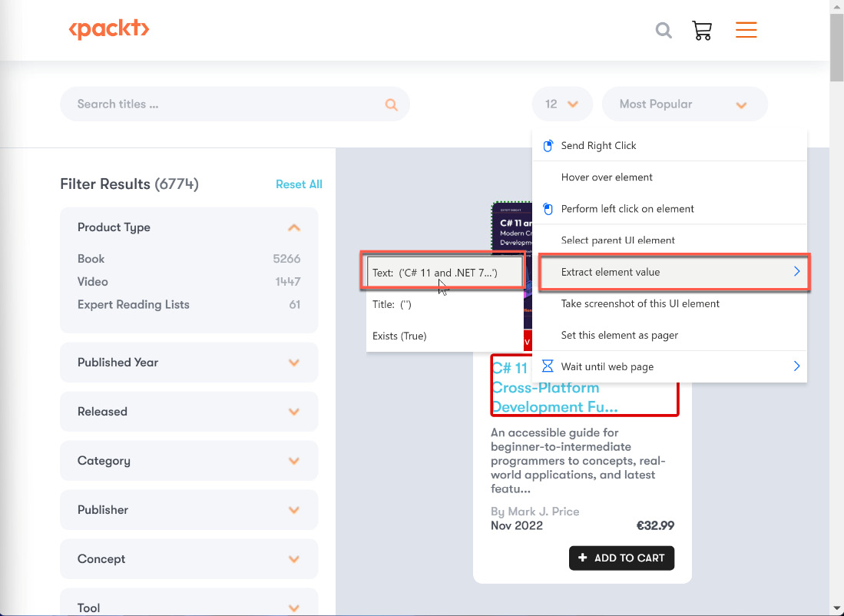
Task: Filter by Book product type
Action: [91, 259]
